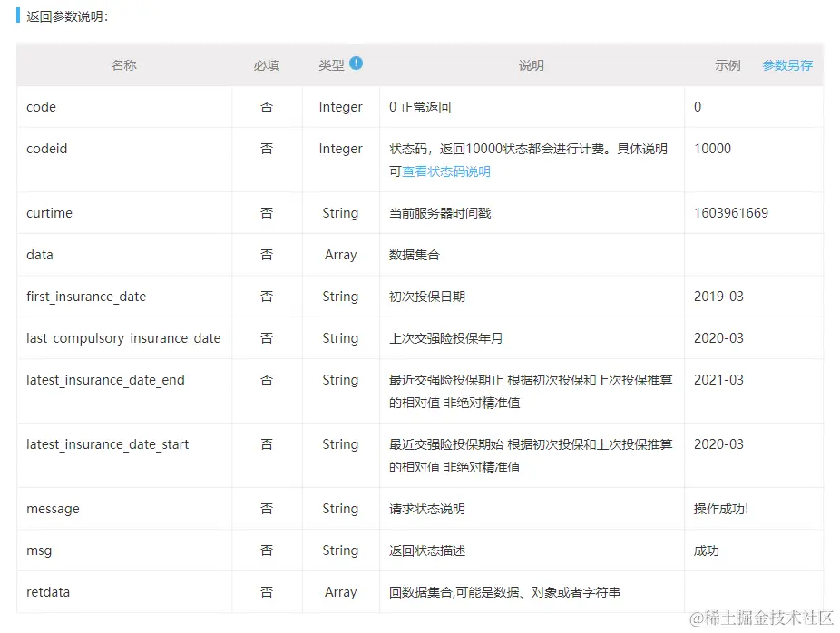This screenshot has height=633, width=840.
Task: Select the latest_insurance_date_end parameter name
Action: pyautogui.click(x=105, y=380)
